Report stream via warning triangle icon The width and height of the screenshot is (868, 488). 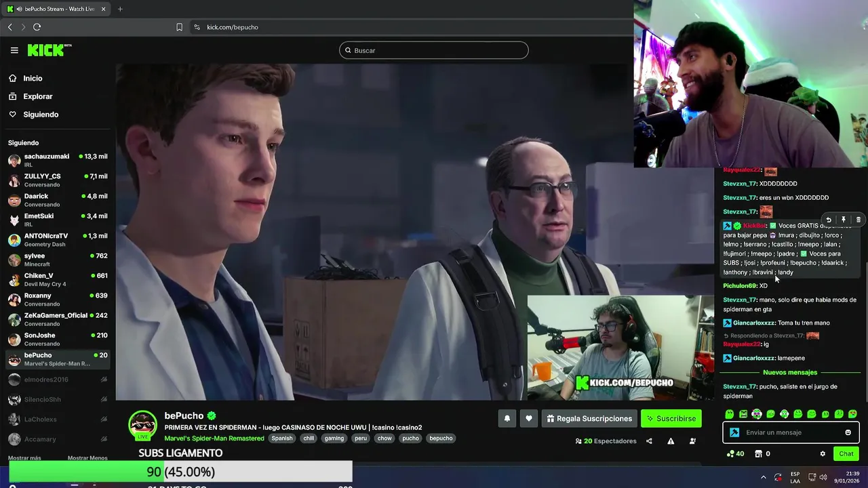pyautogui.click(x=671, y=441)
